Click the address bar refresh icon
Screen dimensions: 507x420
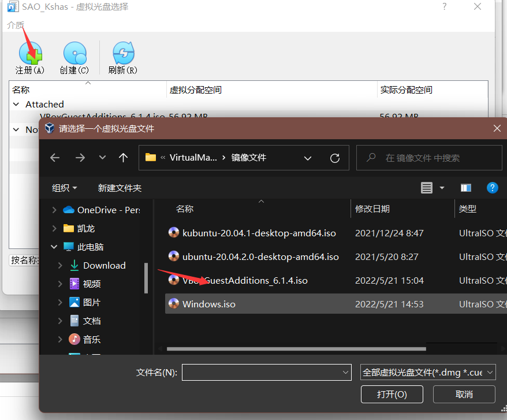click(x=335, y=157)
